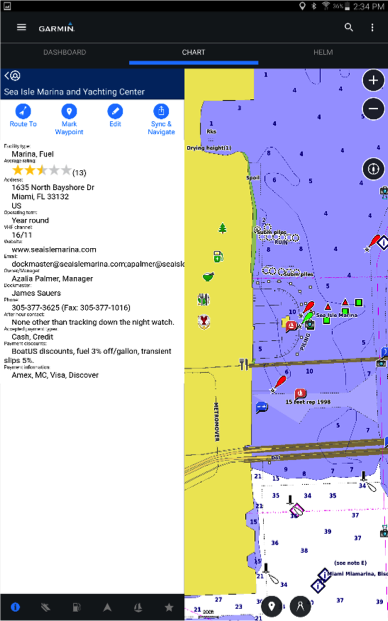The image size is (388, 621).
Task: Zoom out the chart with minus button
Action: click(373, 109)
